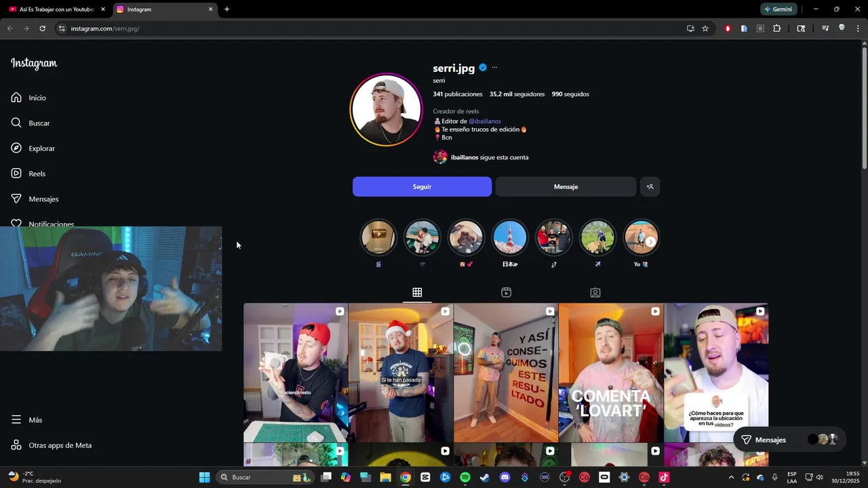Open the weather widget -2°C

click(x=34, y=477)
